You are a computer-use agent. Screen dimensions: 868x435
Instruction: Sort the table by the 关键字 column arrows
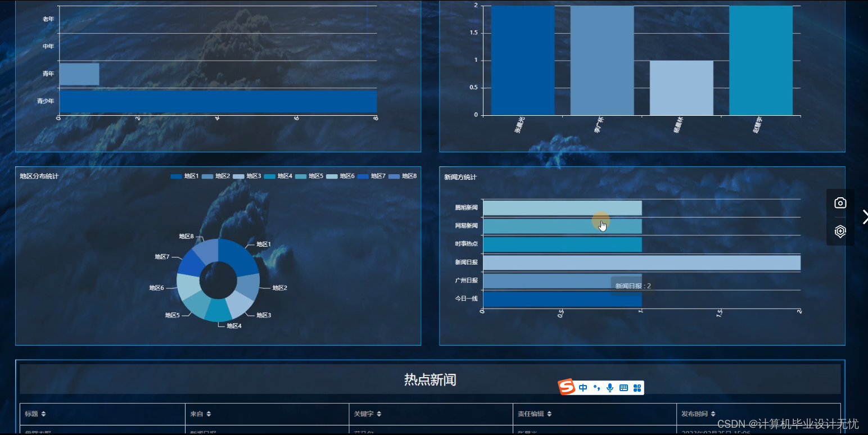coord(379,414)
